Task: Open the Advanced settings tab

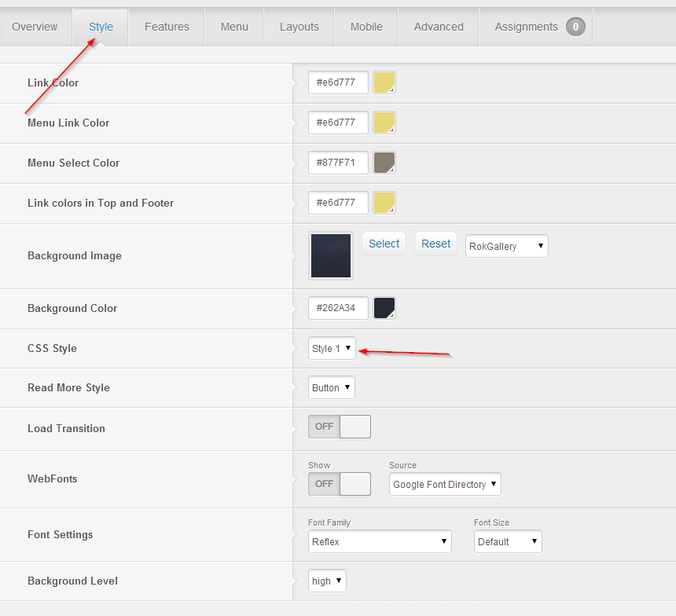Action: [438, 26]
